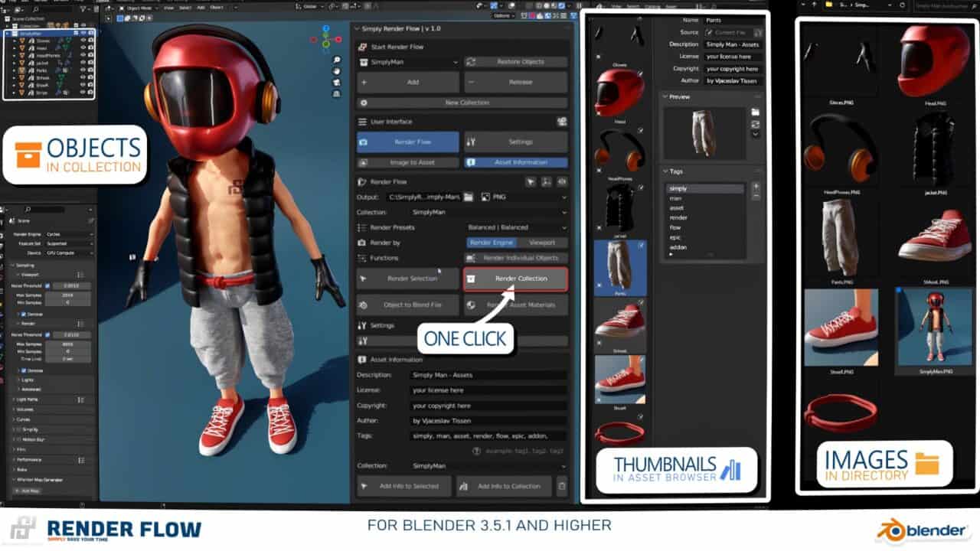The width and height of the screenshot is (980, 551).
Task: Click the Render Collection button
Action: [515, 279]
